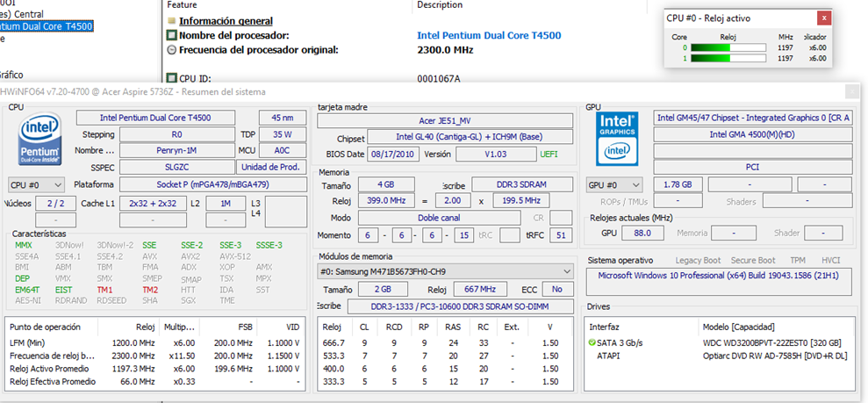Viewport: 868px width, 403px height.
Task: Click the Reloj Efectiva Promedio row
Action: coord(155,382)
